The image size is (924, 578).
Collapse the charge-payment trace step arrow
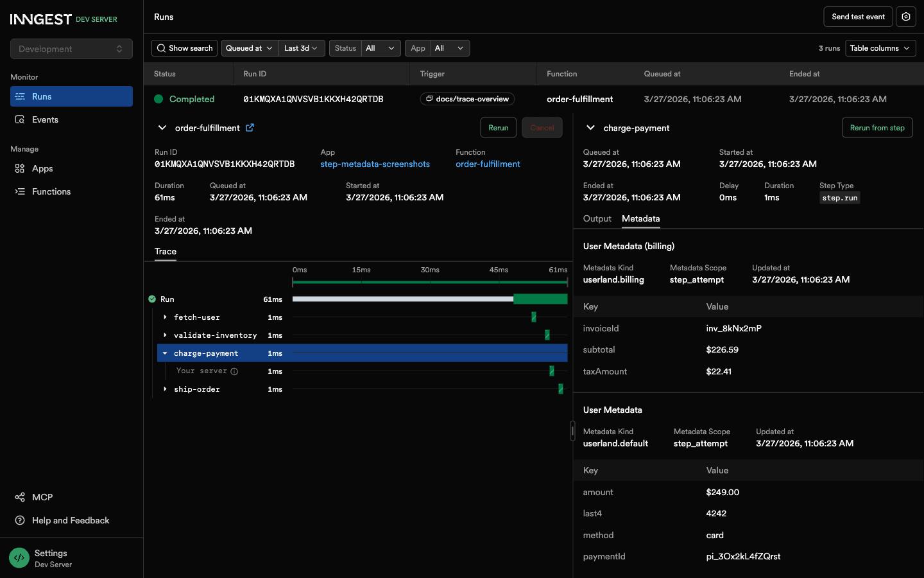tap(165, 353)
